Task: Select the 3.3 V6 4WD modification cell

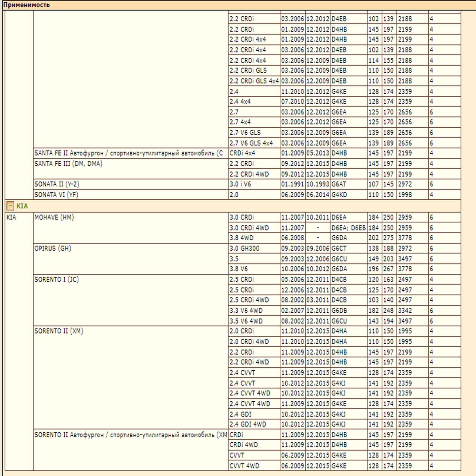Action: [x=246, y=311]
